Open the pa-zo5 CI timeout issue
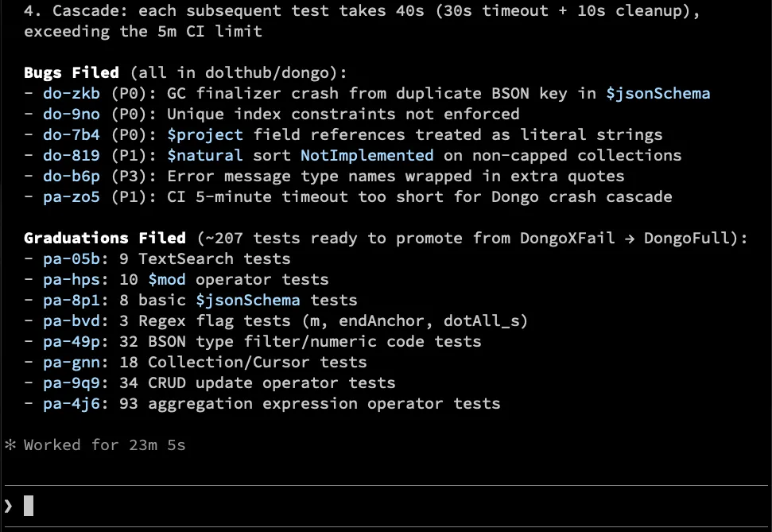Image resolution: width=772 pixels, height=532 pixels. (72, 197)
